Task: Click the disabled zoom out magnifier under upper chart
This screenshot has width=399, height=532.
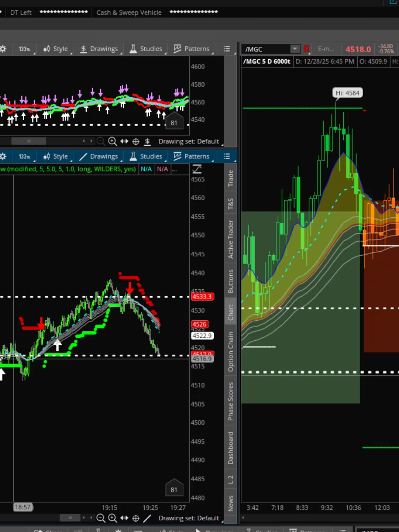Action: [101, 141]
